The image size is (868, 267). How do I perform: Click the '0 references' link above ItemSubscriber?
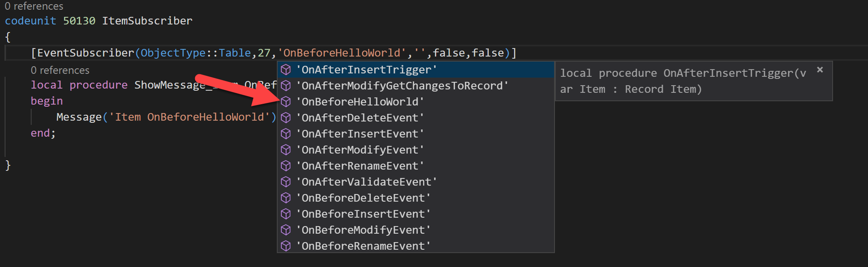[34, 6]
